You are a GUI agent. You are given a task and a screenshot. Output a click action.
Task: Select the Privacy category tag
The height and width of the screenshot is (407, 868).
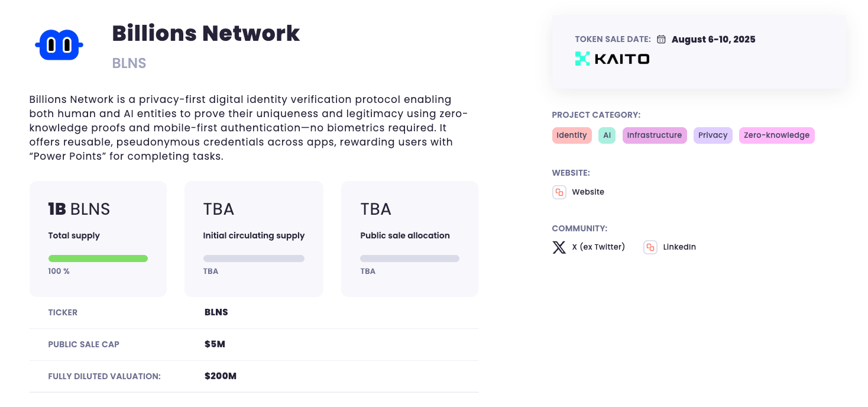712,135
